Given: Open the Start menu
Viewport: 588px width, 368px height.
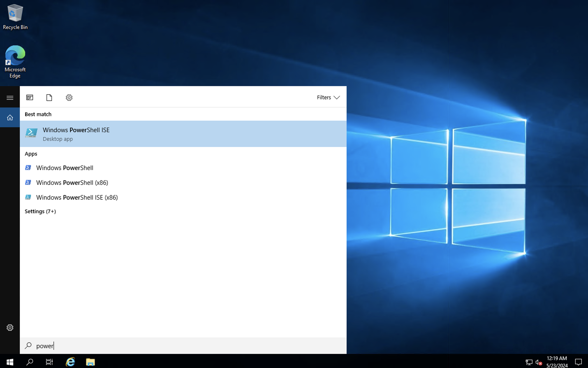Looking at the screenshot, I should point(10,362).
